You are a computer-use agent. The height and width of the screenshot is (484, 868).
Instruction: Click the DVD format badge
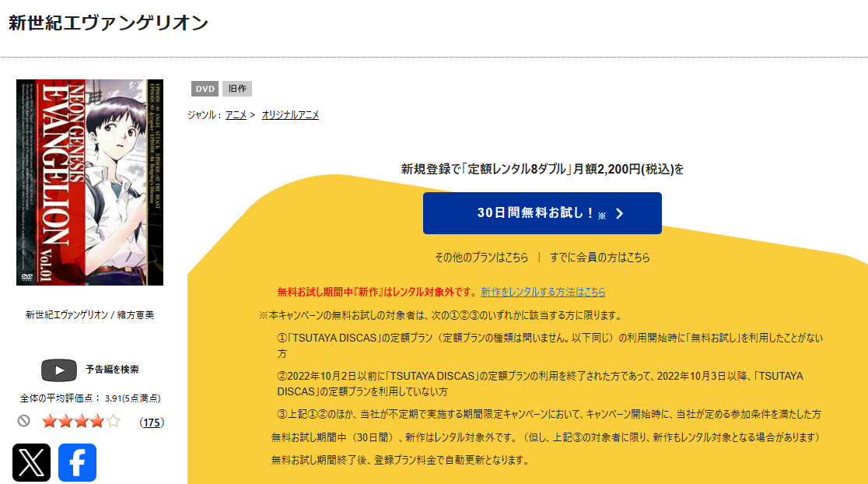click(x=205, y=88)
